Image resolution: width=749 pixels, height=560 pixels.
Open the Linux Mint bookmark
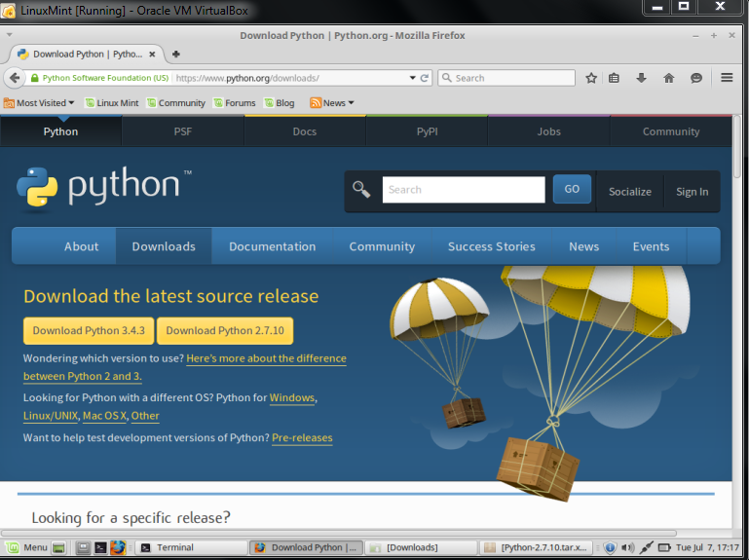coord(112,102)
